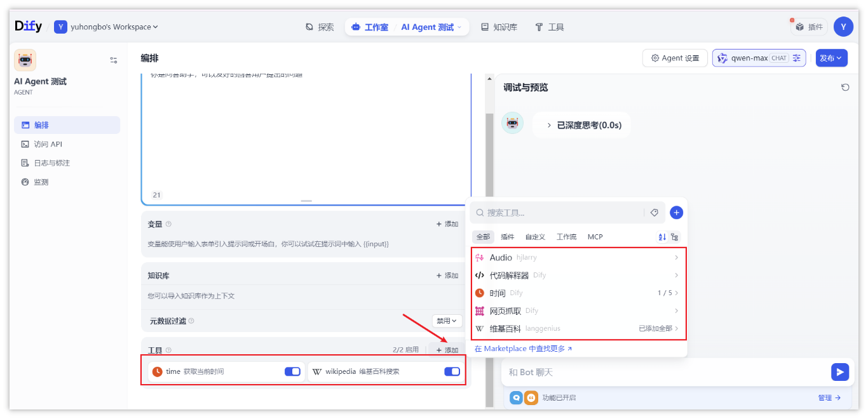The width and height of the screenshot is (868, 419).
Task: Expand the Audio tool row
Action: 578,258
